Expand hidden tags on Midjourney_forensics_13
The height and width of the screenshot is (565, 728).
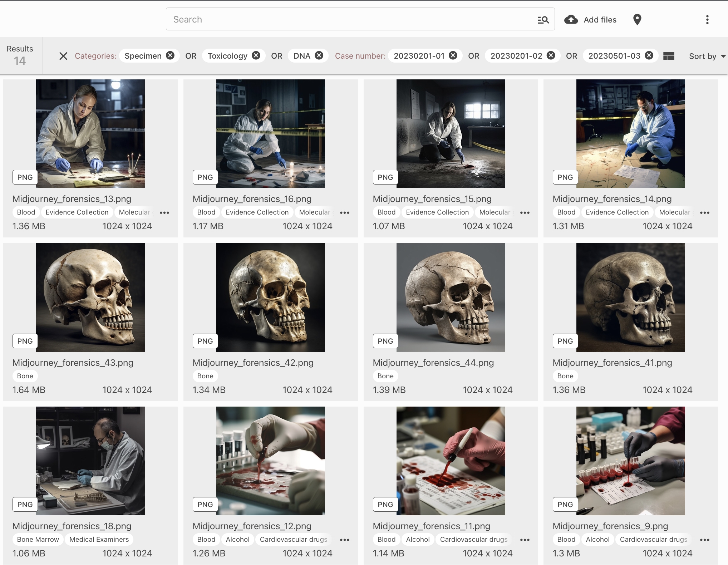[165, 212]
